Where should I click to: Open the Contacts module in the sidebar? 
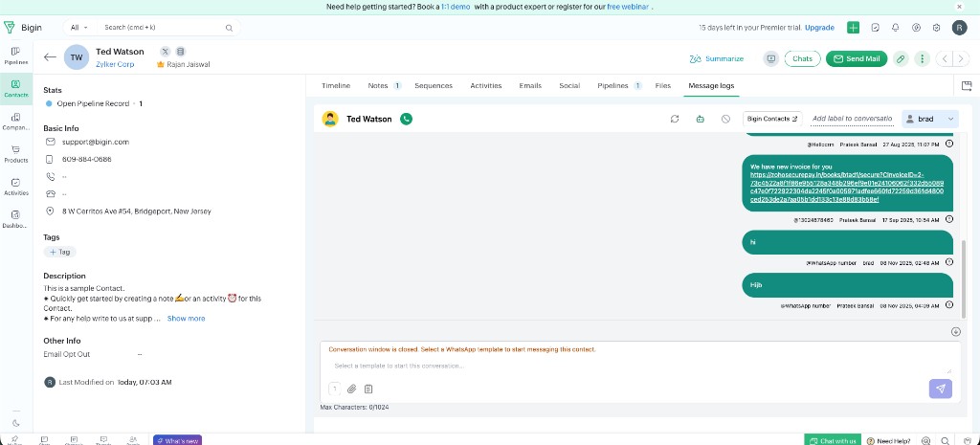coord(16,88)
